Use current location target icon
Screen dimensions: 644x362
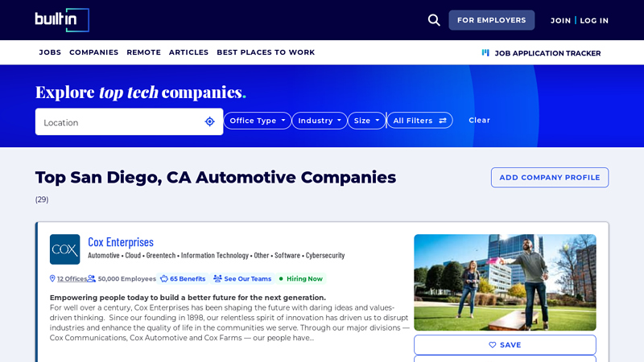tap(209, 121)
